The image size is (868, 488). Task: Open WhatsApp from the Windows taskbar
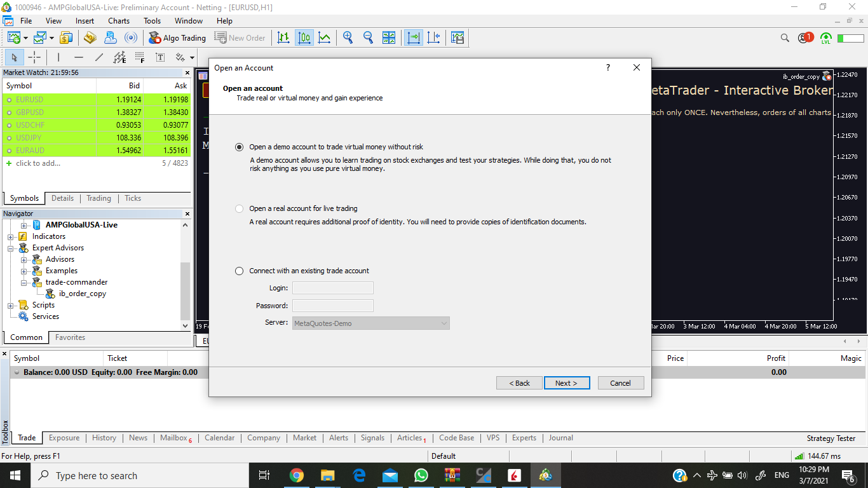click(x=421, y=475)
